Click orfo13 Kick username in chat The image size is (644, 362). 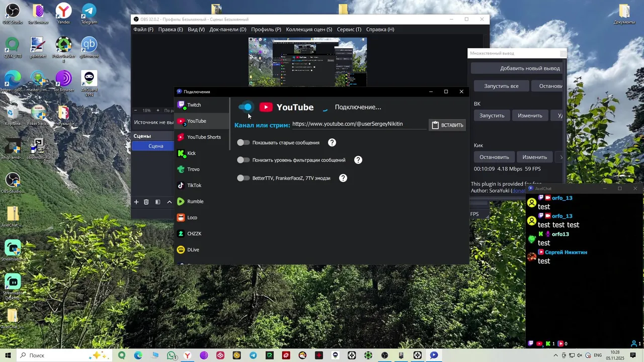click(x=560, y=234)
